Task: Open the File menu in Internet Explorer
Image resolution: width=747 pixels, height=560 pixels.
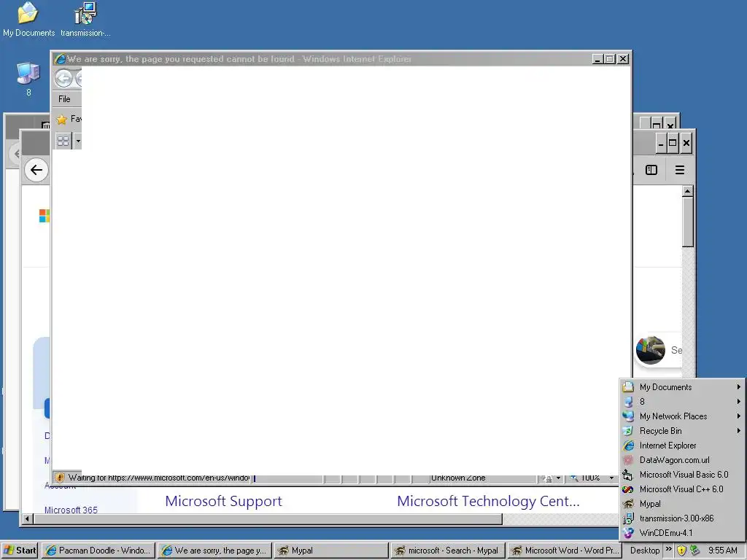Action: tap(64, 99)
